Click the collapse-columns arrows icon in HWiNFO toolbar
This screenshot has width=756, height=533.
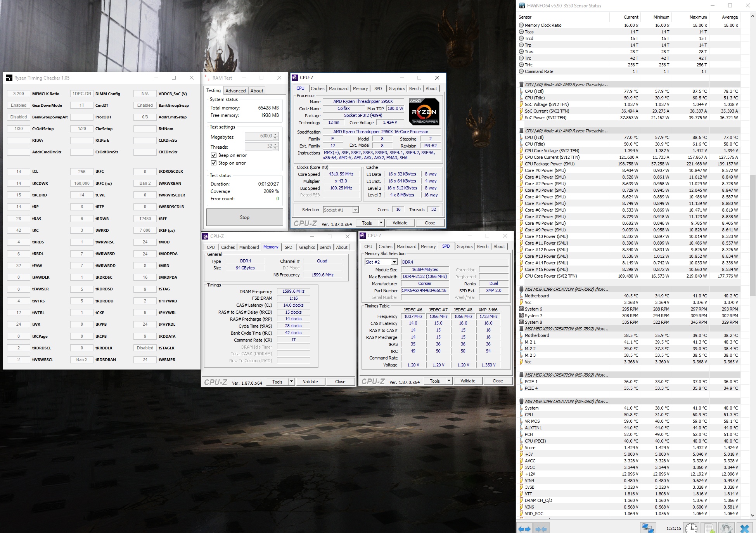[541, 529]
